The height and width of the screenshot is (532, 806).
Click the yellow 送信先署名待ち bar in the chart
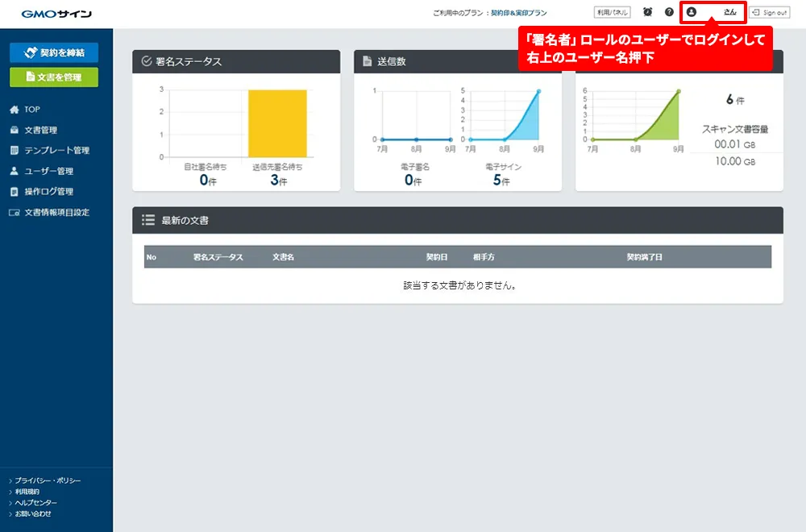pos(277,123)
